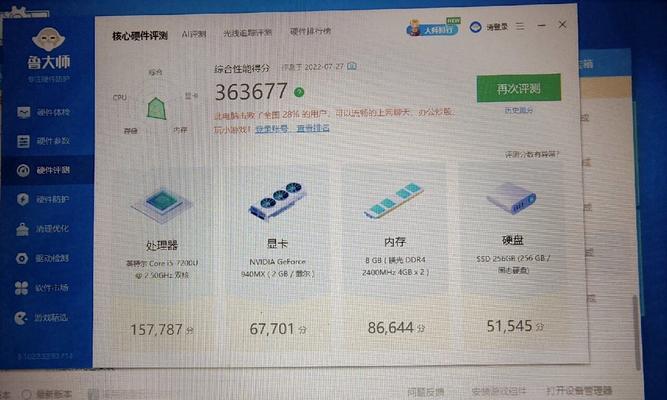Click the 最新版本 label at bottom left
667x400 pixels.
tap(54, 394)
